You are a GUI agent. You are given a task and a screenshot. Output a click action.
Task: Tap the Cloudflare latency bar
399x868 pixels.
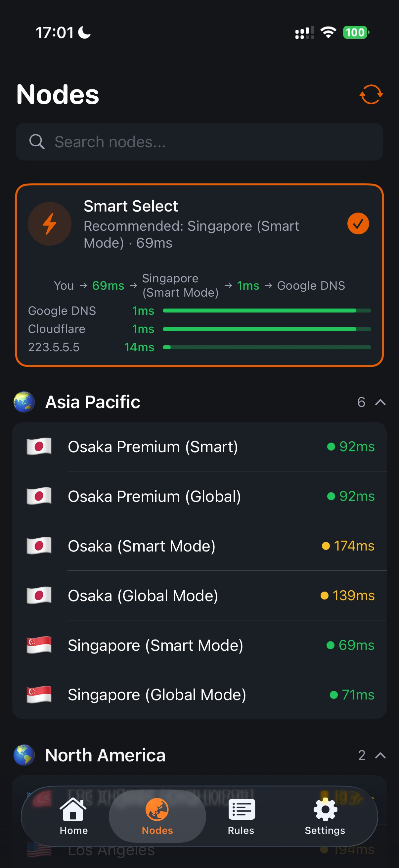267,329
